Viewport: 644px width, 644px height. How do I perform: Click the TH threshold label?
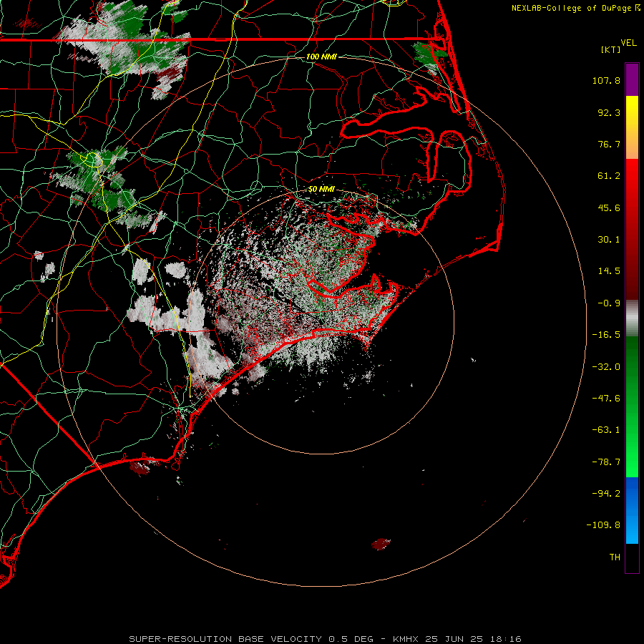615,557
